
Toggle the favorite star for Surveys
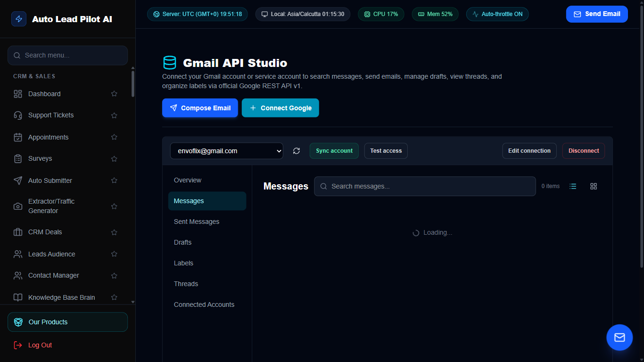[x=114, y=159]
